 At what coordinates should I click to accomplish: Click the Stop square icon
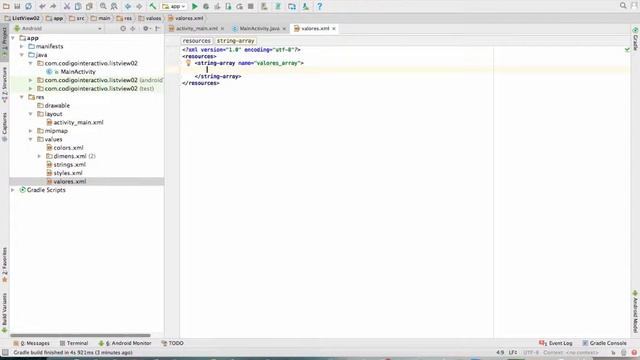[x=251, y=6]
